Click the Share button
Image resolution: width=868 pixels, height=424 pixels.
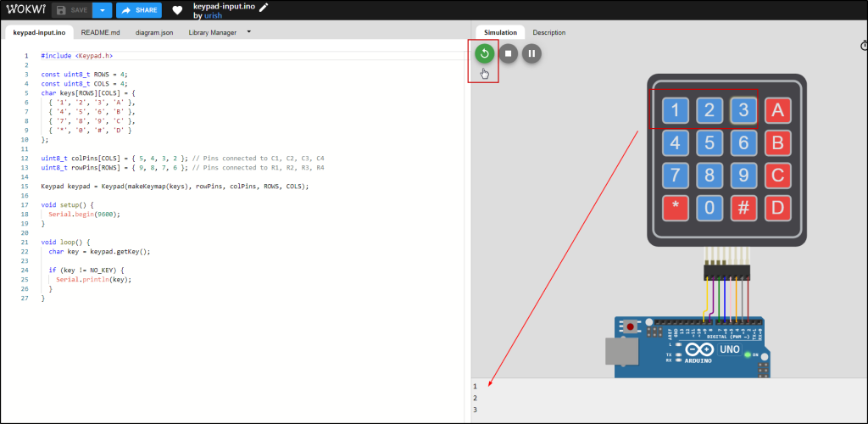point(138,10)
